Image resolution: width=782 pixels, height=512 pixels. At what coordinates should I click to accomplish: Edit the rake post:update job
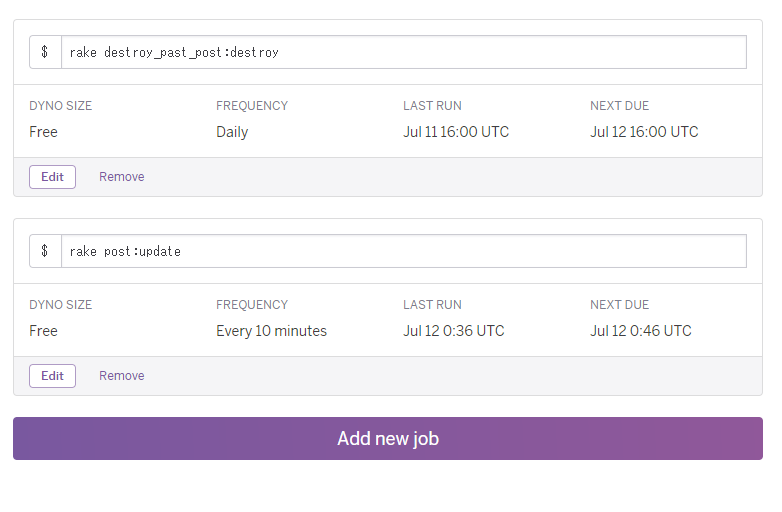tap(52, 376)
